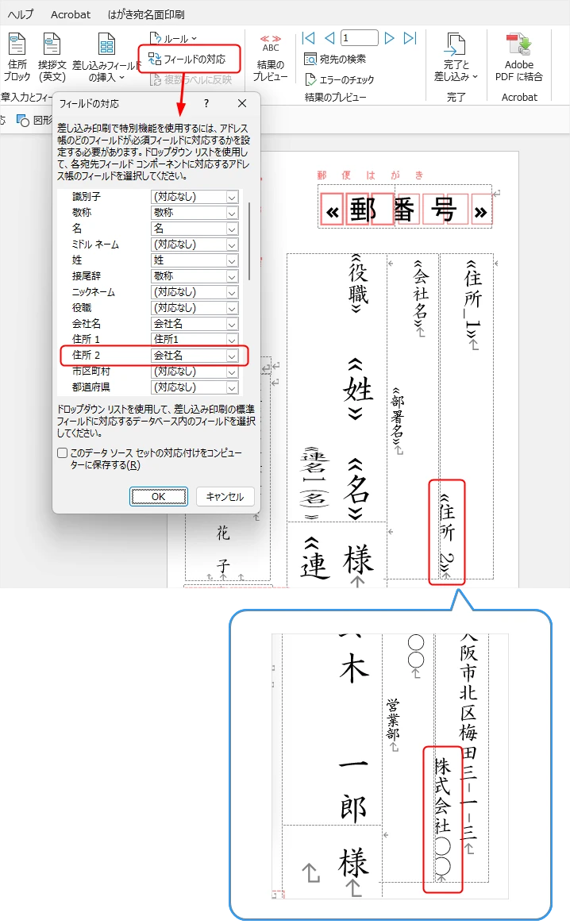Run エラーのチェック error check
This screenshot has width=570, height=924.
[340, 79]
